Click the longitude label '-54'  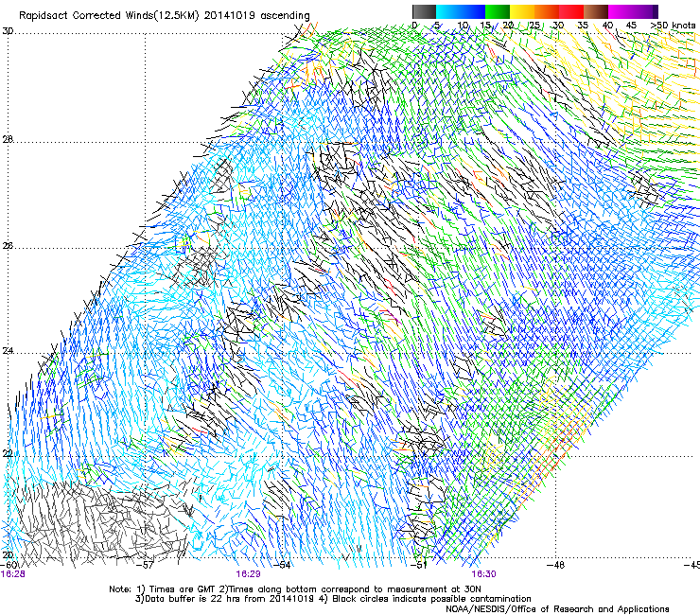(282, 565)
